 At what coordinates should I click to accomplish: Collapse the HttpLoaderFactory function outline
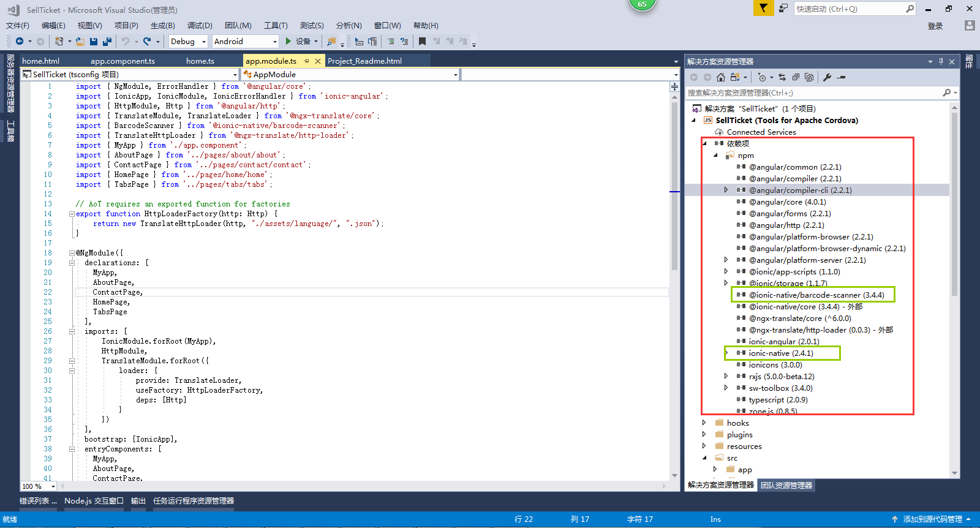pos(72,214)
